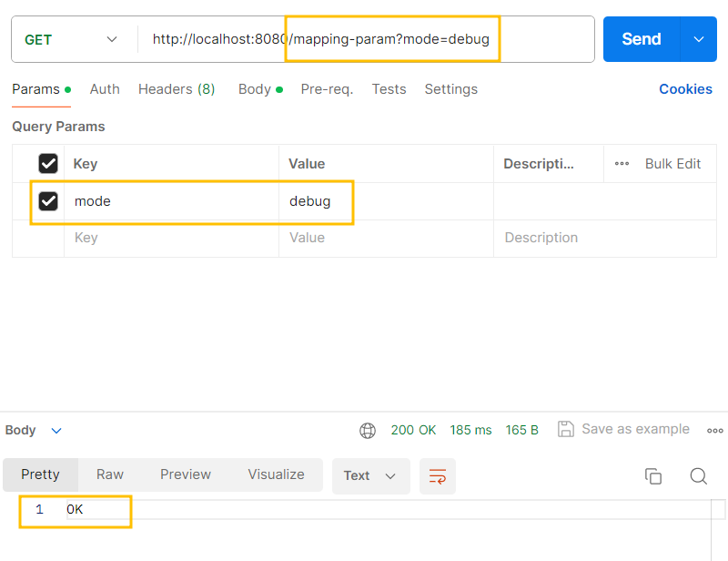Expand the response Body dropdown chevron
The width and height of the screenshot is (728, 561).
(56, 431)
